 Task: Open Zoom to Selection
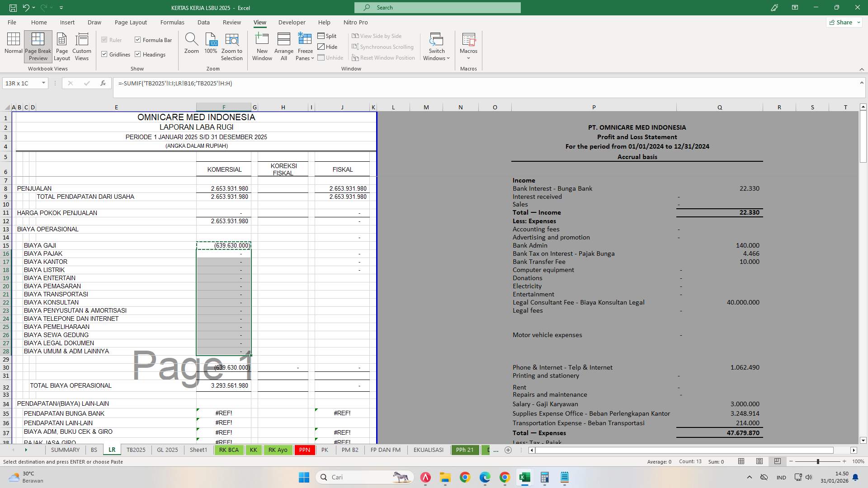click(x=231, y=45)
